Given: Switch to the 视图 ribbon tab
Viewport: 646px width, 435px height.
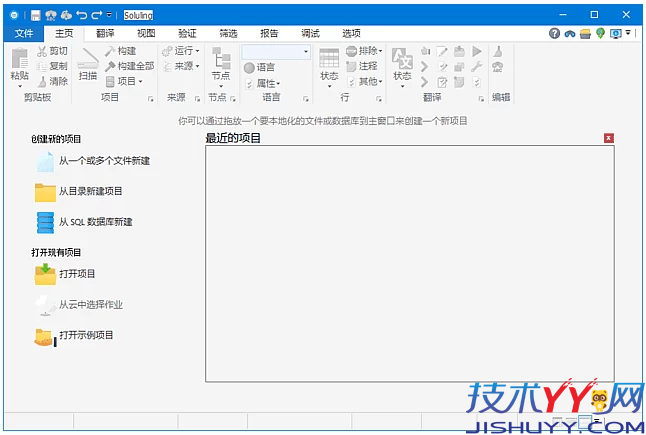Looking at the screenshot, I should pyautogui.click(x=146, y=33).
